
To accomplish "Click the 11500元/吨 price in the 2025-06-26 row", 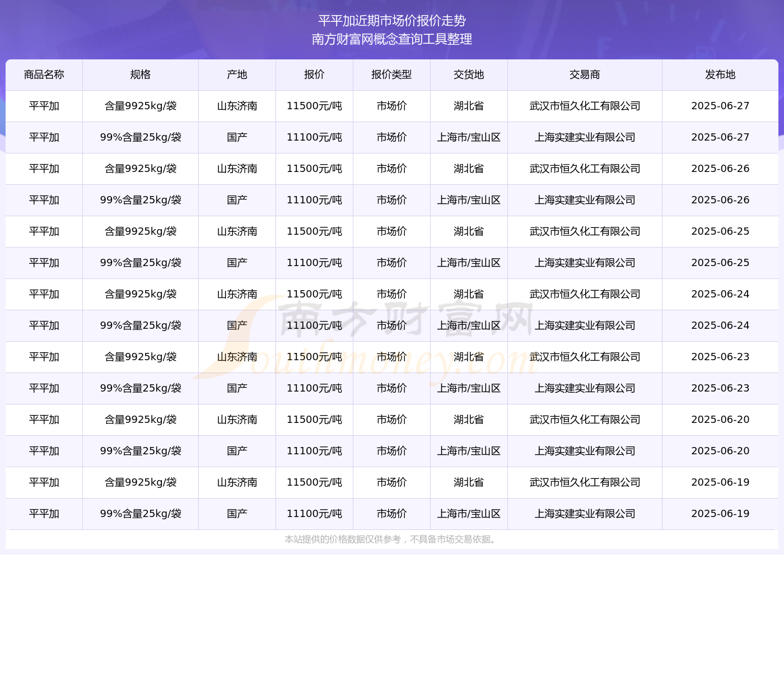I will pyautogui.click(x=315, y=169).
